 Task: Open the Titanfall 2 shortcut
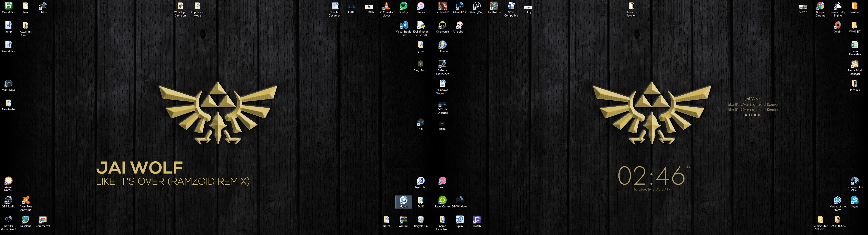pyautogui.click(x=459, y=8)
